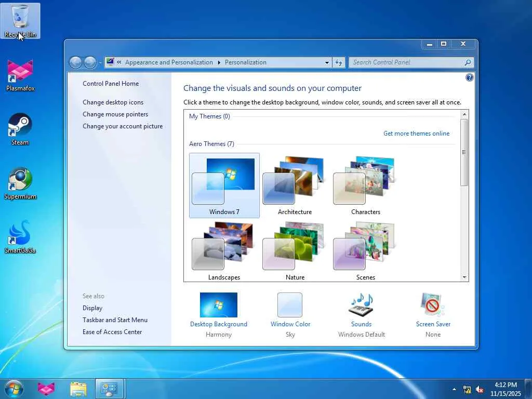Select the Steam desktop shortcut
532x399 pixels.
click(20, 129)
